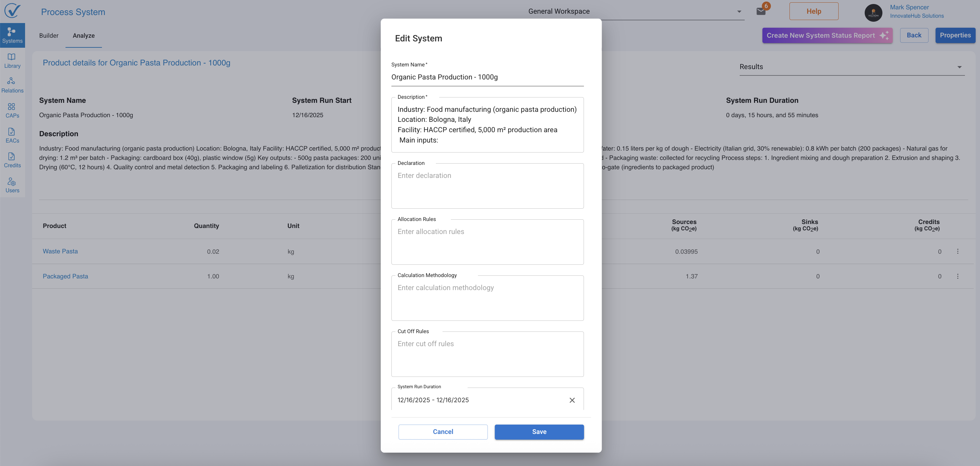Screen dimensions: 980x466
Task: Open the mail notifications icon
Action: coord(761,11)
